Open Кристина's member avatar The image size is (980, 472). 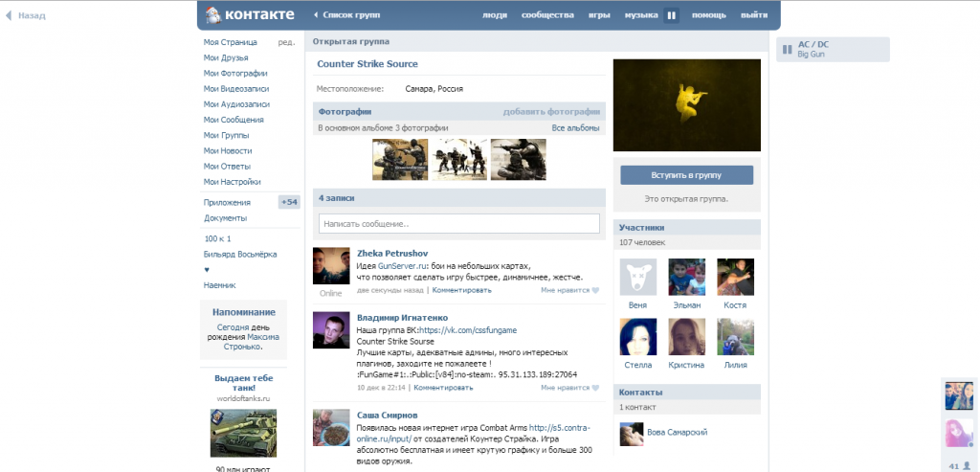point(686,338)
